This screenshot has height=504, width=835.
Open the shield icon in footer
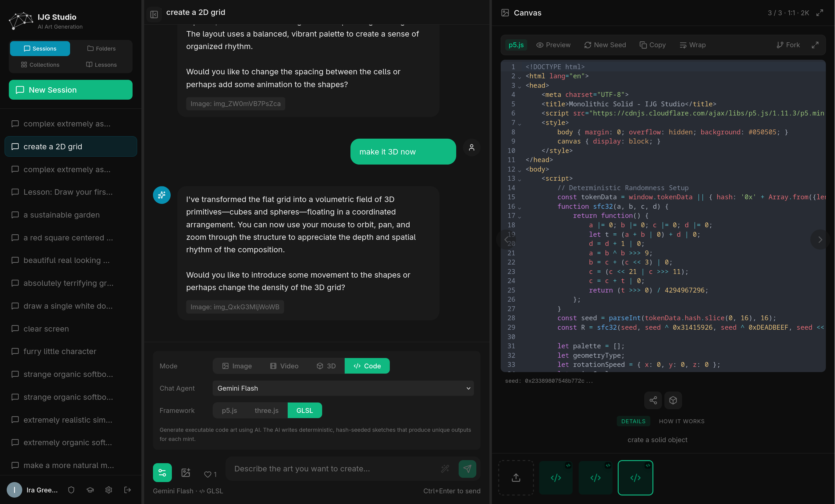coord(71,490)
